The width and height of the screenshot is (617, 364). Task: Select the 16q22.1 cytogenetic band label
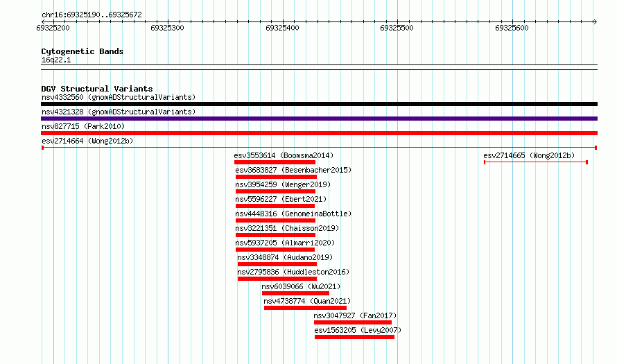click(x=56, y=60)
